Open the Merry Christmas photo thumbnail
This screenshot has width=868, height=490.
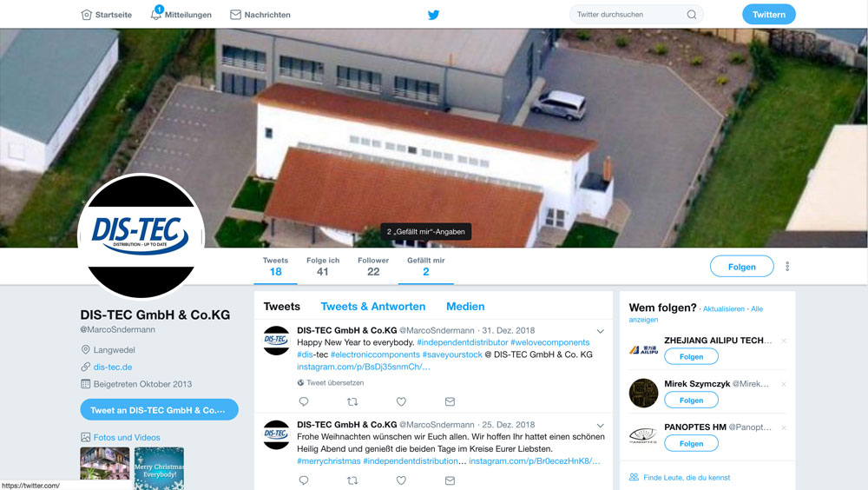[x=159, y=467]
